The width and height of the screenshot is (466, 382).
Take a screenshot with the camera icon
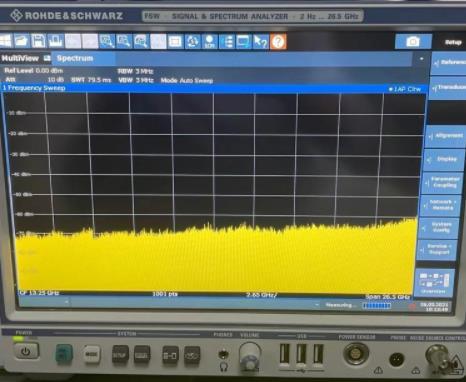click(413, 41)
